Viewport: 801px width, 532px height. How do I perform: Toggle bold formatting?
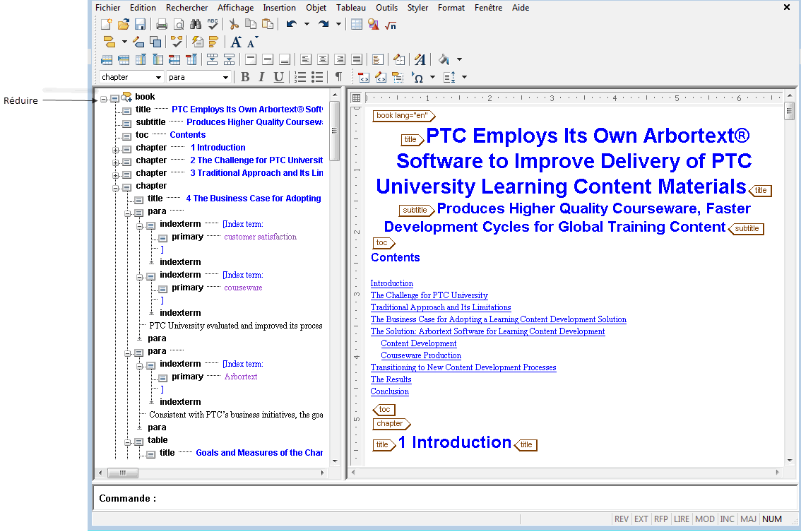[x=245, y=77]
